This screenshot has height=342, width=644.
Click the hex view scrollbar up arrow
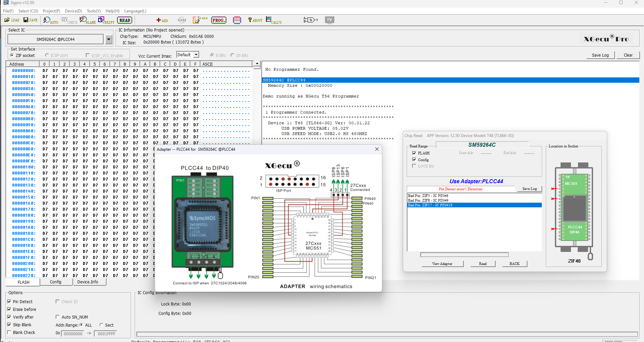click(x=257, y=64)
